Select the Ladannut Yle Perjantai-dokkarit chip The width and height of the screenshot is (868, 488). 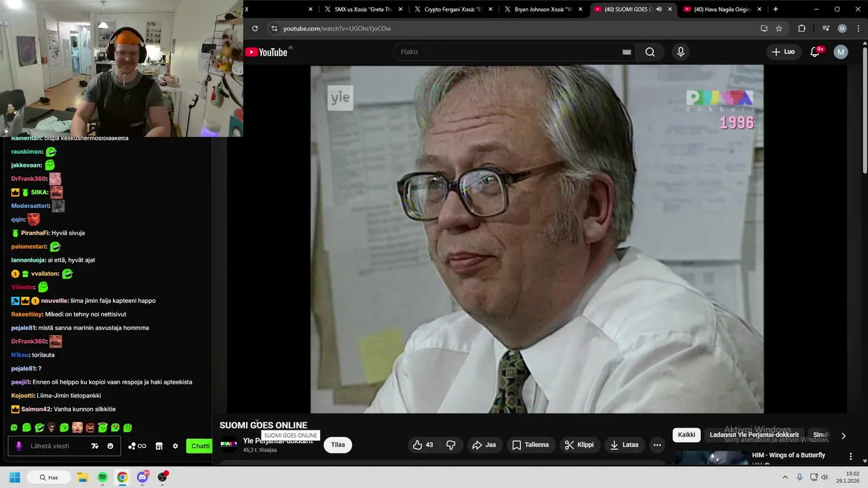point(754,435)
